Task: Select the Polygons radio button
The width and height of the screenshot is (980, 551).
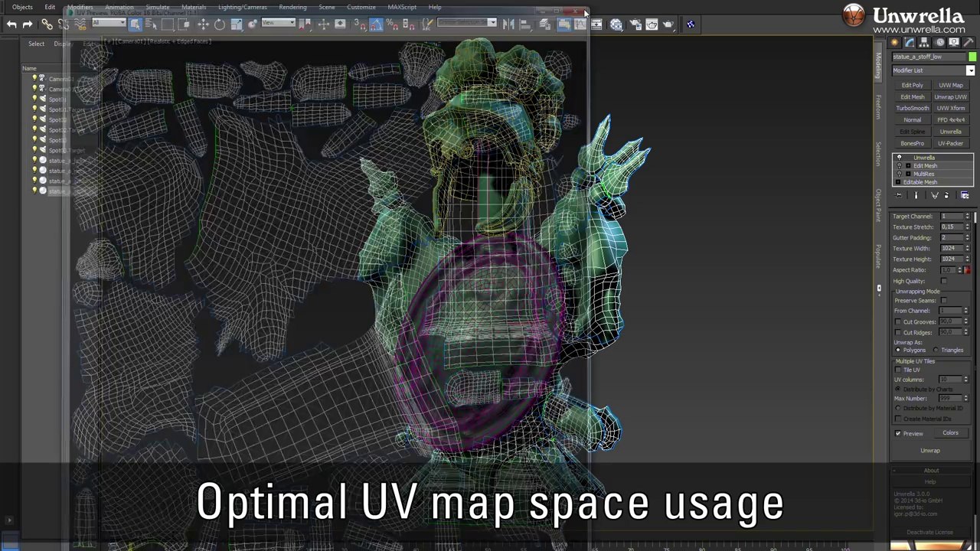Action: tap(898, 350)
